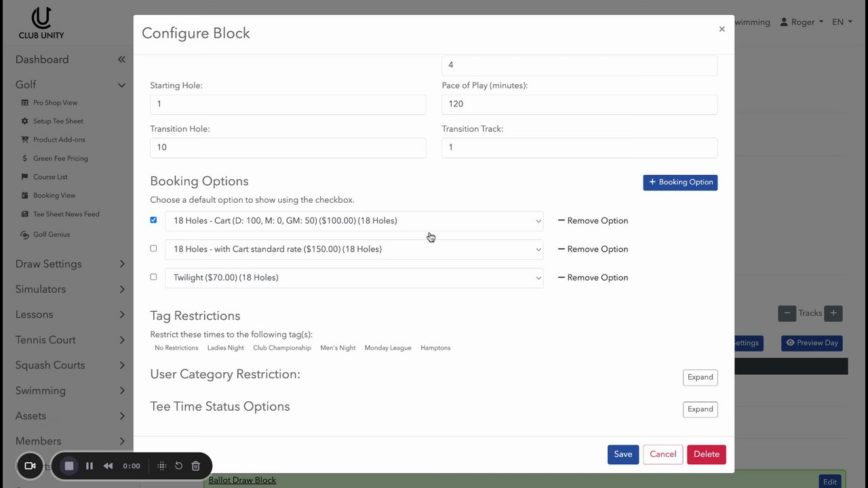This screenshot has width=868, height=488.
Task: Check the 18 Holes with Cart standard rate checkbox
Action: click(x=153, y=249)
